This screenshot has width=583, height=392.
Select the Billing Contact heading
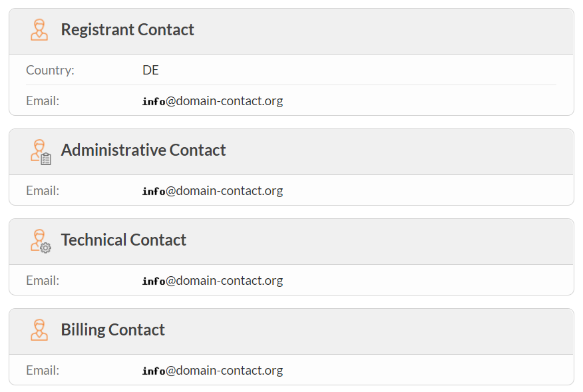tap(112, 330)
